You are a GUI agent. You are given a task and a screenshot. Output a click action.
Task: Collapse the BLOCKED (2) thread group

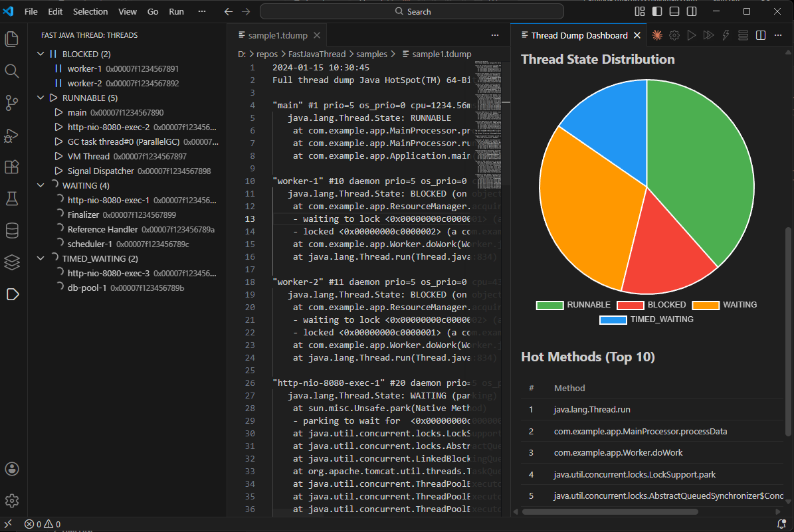41,54
